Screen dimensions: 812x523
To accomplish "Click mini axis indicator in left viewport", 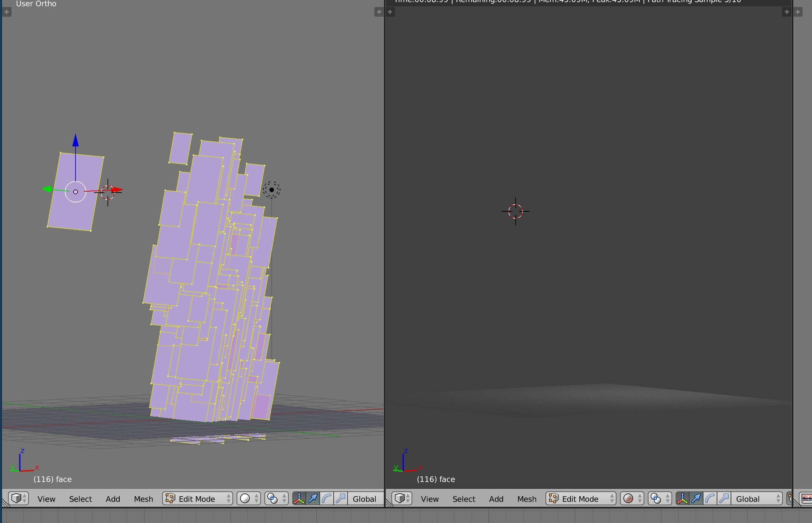I will pyautogui.click(x=25, y=461).
